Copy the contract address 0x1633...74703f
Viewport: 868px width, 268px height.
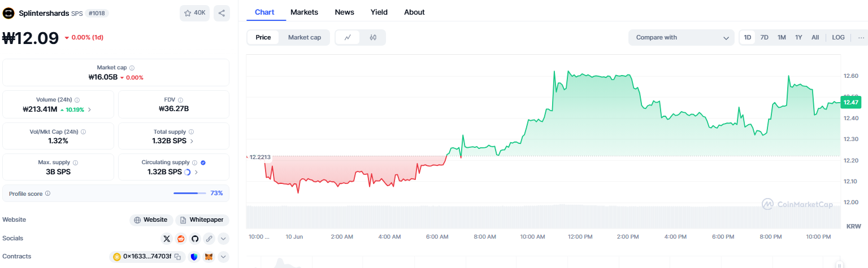tap(177, 257)
